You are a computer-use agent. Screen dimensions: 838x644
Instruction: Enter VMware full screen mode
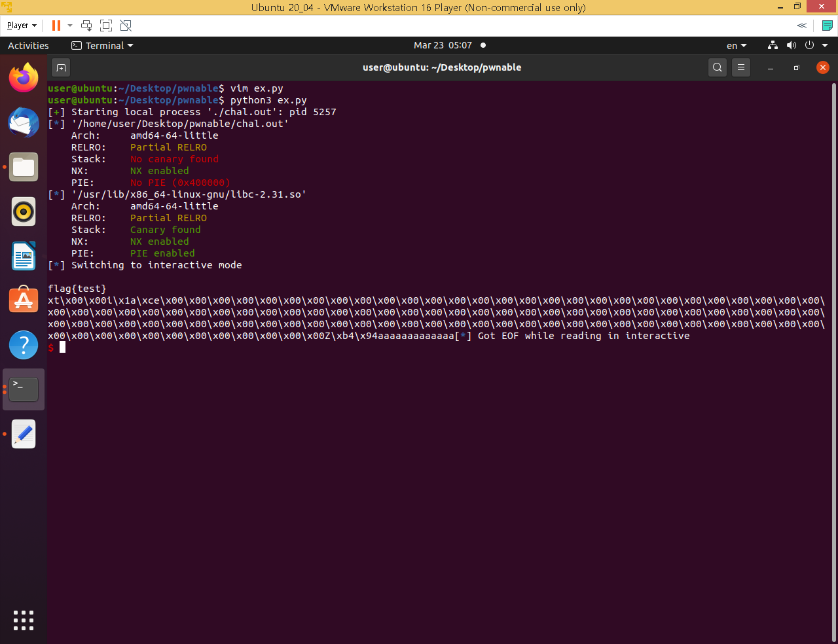106,26
